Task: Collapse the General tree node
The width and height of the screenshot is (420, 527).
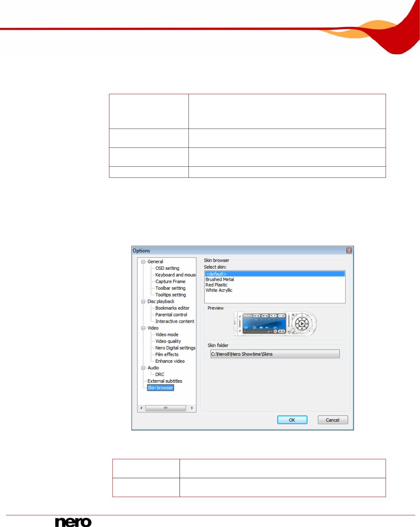Action: point(143,262)
